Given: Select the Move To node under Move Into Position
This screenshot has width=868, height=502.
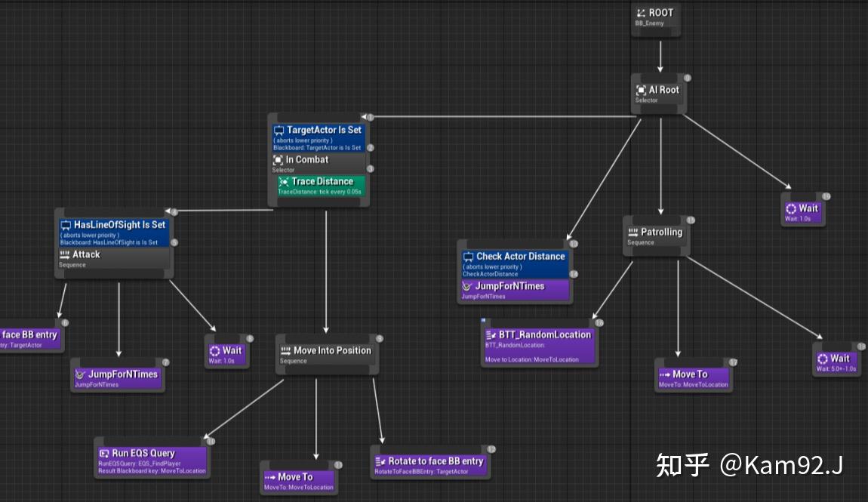Looking at the screenshot, I should click(297, 478).
